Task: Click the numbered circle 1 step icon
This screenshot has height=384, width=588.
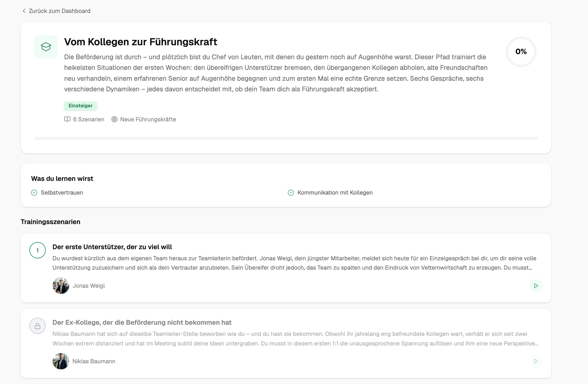Action: (38, 250)
